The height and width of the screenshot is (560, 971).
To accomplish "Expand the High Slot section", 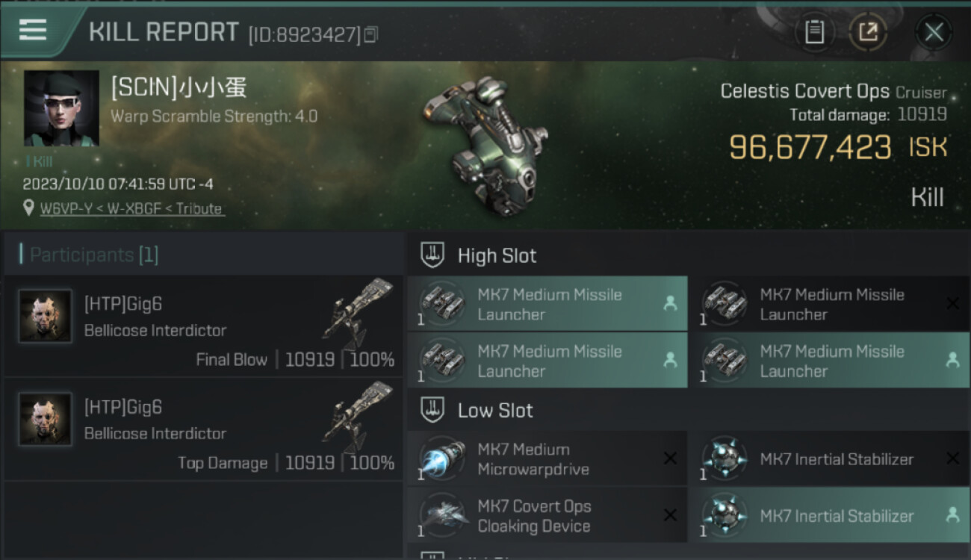I will coord(497,255).
